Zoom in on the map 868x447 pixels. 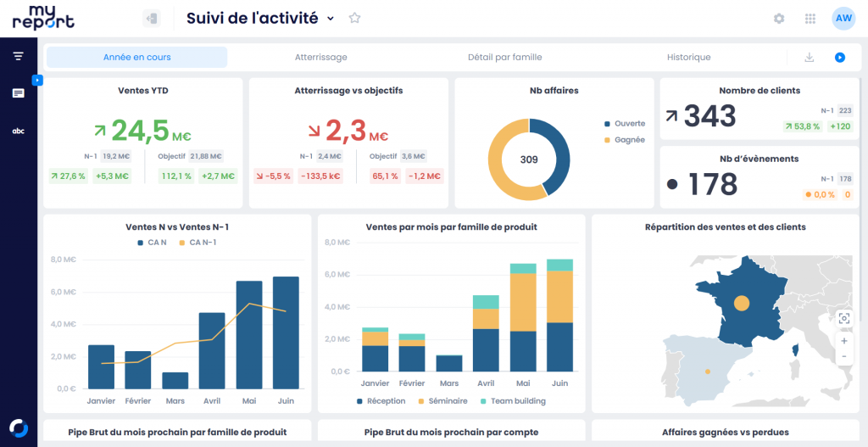pos(843,340)
